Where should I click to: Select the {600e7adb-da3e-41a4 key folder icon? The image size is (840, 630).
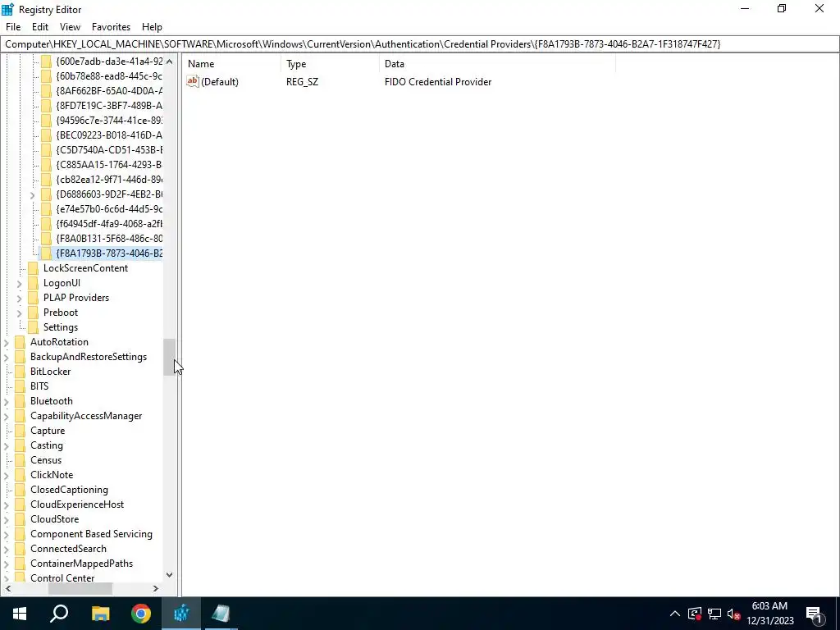46,61
